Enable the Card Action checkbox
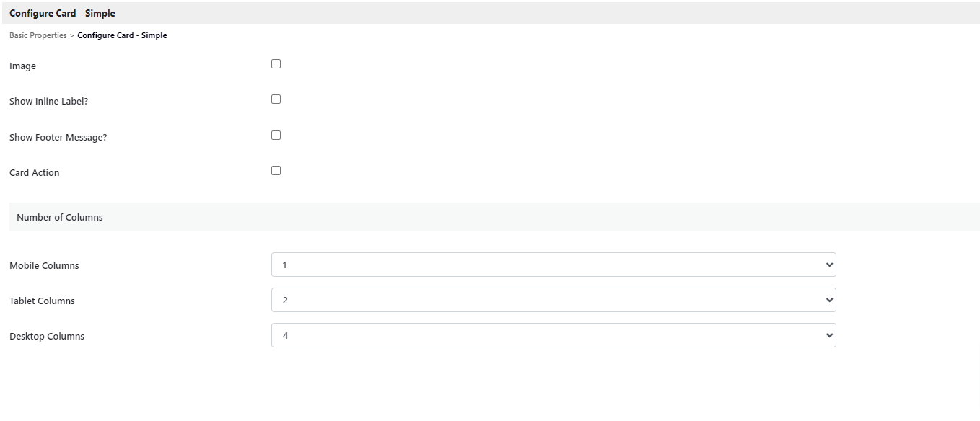The width and height of the screenshot is (980, 421). coord(276,171)
